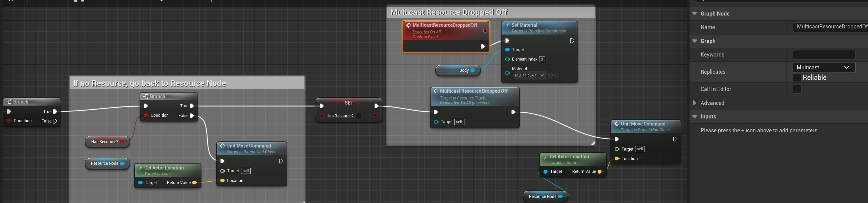This screenshot has width=868, height=203.
Task: Click exec input pin of Multicast Resource Dropped Off call
Action: pos(436,112)
